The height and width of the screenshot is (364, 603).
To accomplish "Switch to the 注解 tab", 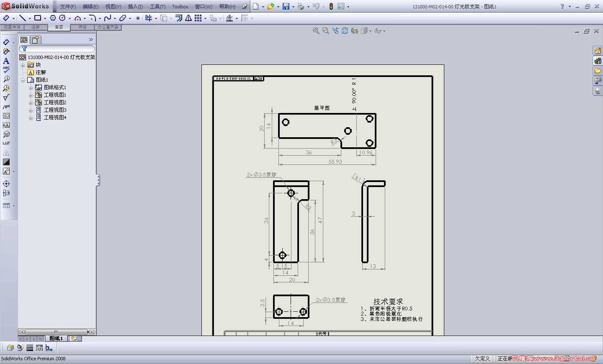I will [36, 27].
